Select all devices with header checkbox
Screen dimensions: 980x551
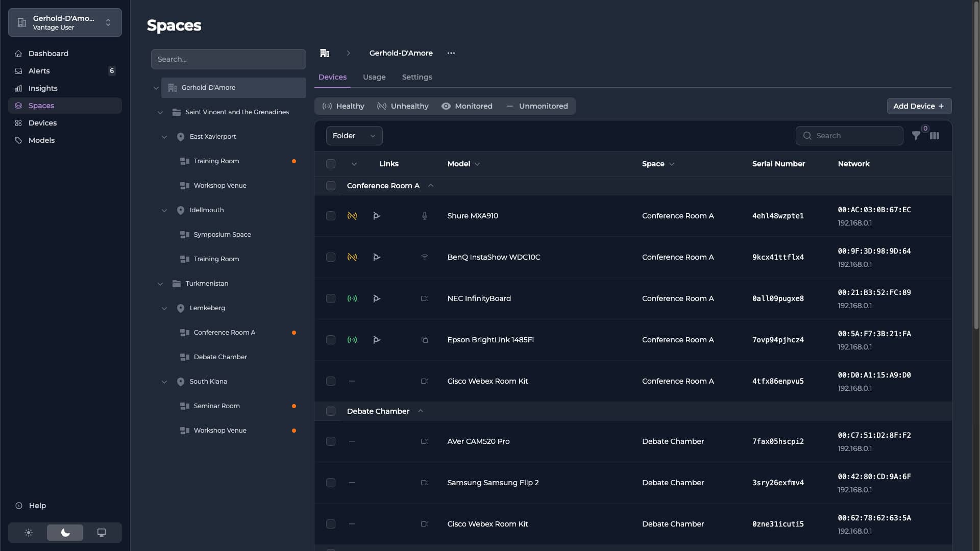(x=331, y=164)
